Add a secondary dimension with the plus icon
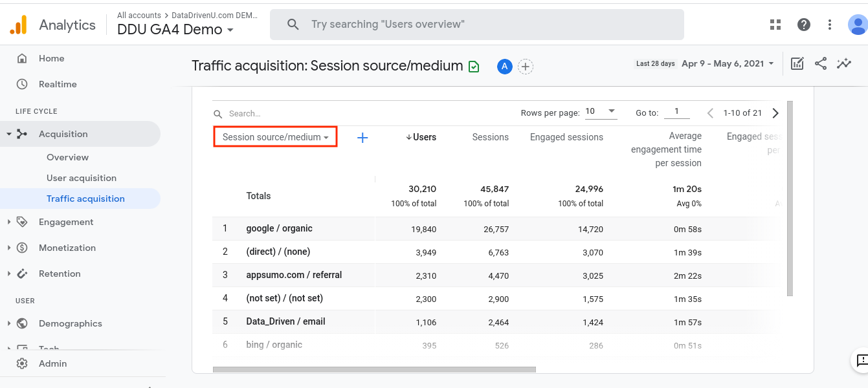Viewport: 868px width, 388px height. 362,137
